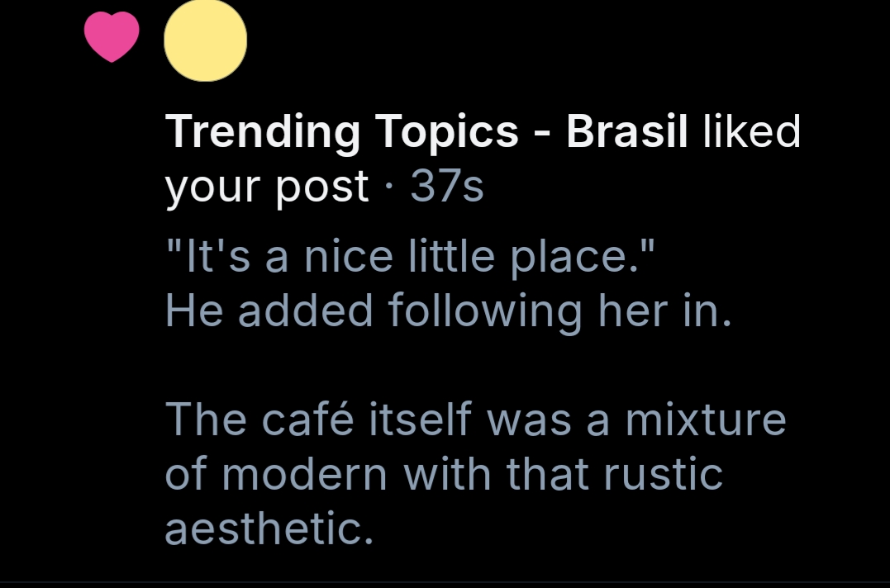Click the line "He added following her in."
Image resolution: width=890 pixels, height=588 pixels.
point(449,311)
